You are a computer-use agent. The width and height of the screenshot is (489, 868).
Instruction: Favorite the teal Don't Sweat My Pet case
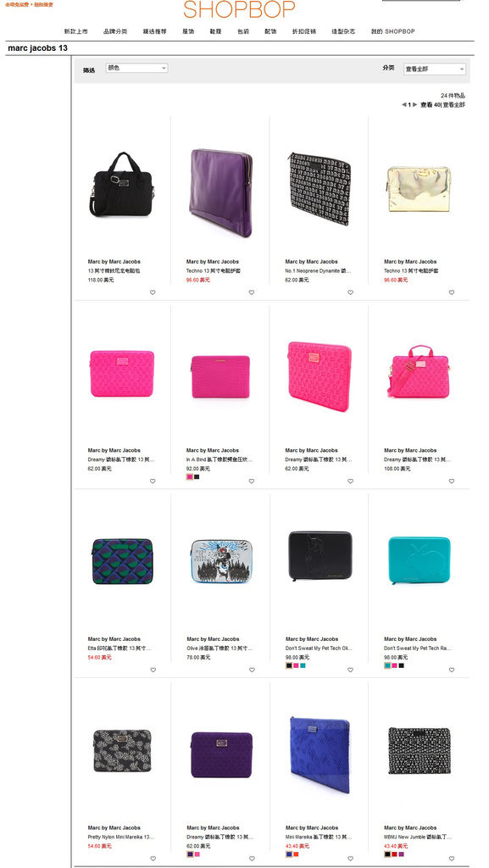pos(452,670)
